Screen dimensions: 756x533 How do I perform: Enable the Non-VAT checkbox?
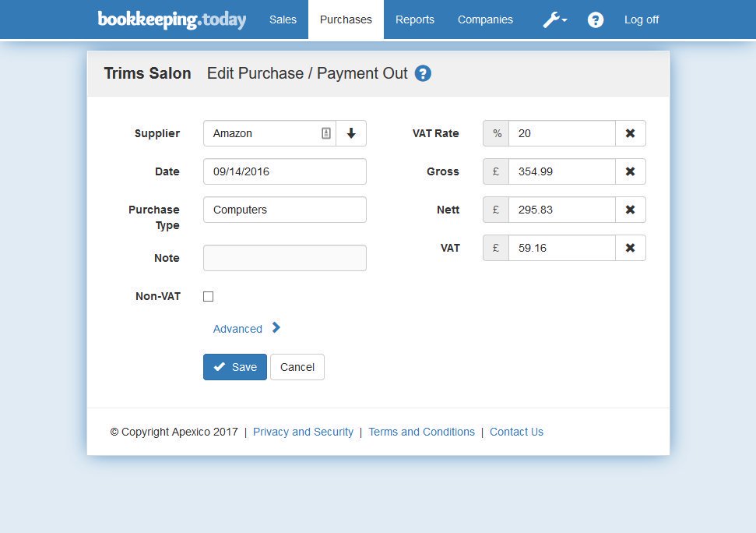coord(208,296)
